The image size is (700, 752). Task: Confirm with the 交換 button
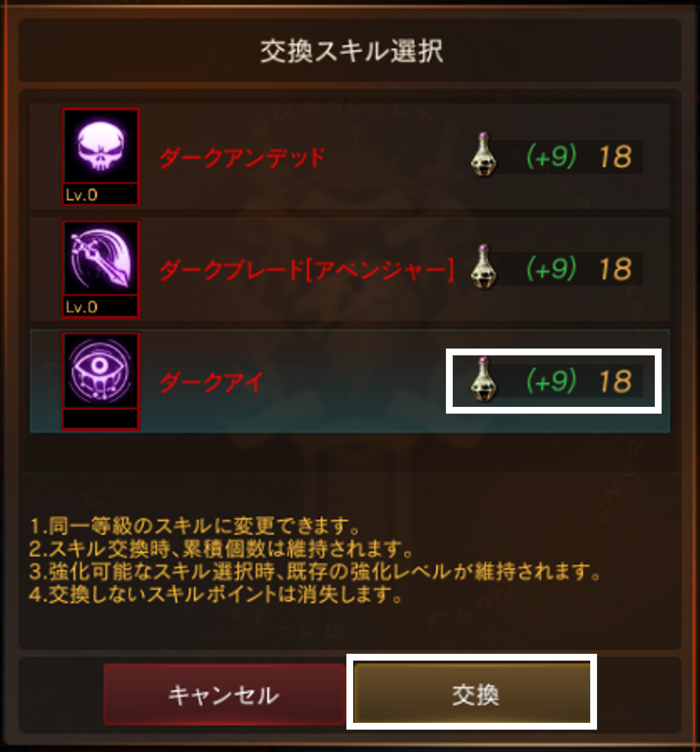[x=472, y=693]
